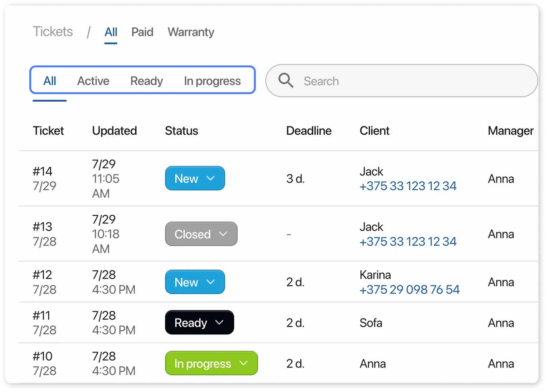546x392 pixels.
Task: Filter tickets by In progress
Action: pos(212,80)
